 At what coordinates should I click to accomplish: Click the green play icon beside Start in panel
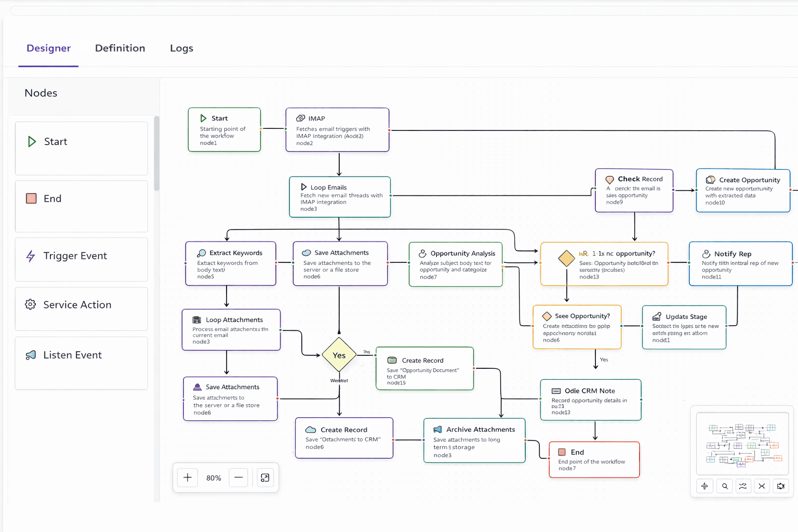32,142
